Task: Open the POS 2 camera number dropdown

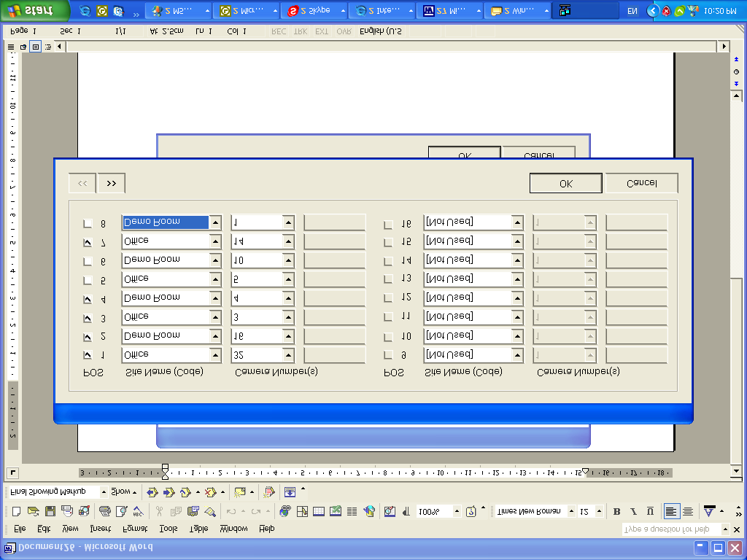Action: [x=288, y=336]
